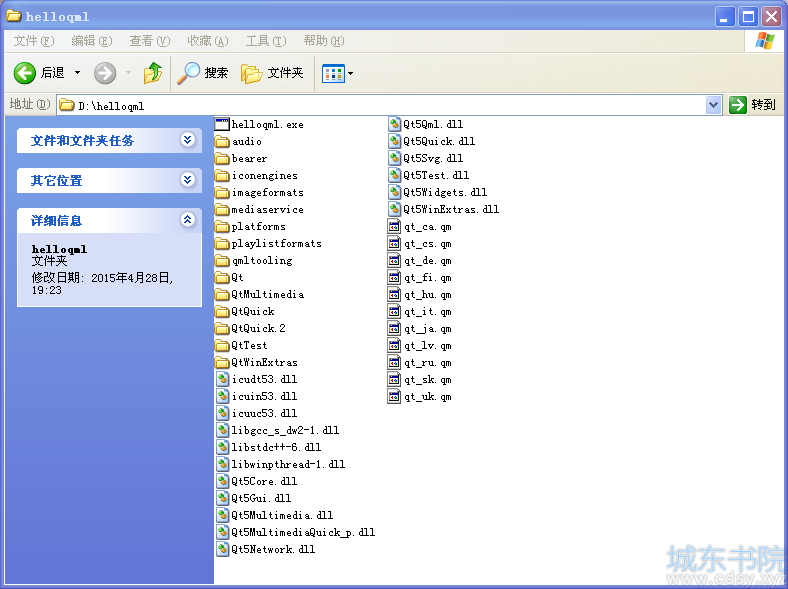The height and width of the screenshot is (589, 788).
Task: Select the Qt5Core.dll file icon
Action: click(x=223, y=481)
